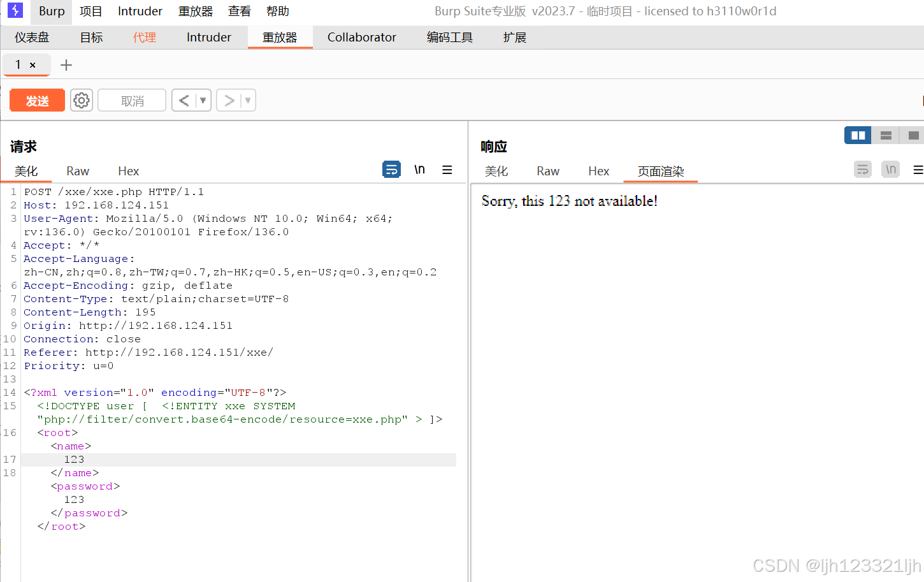Open the 重放器 menu in menu bar

(x=196, y=11)
